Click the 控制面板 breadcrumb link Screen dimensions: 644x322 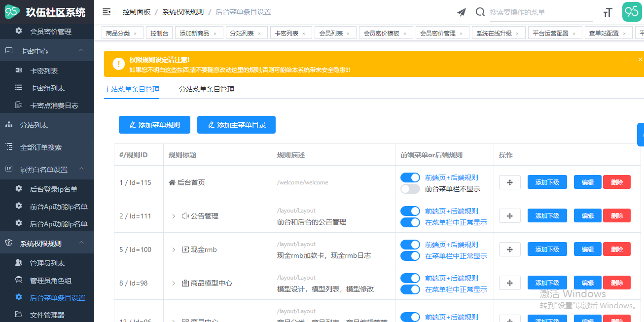(x=137, y=12)
